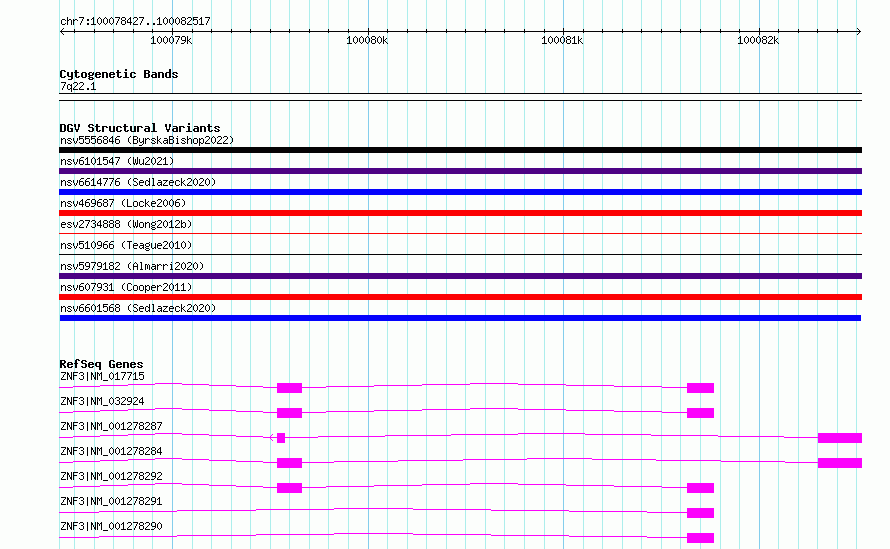The width and height of the screenshot is (890, 549).
Task: Click the 7q22.1 band label
Action: point(78,86)
